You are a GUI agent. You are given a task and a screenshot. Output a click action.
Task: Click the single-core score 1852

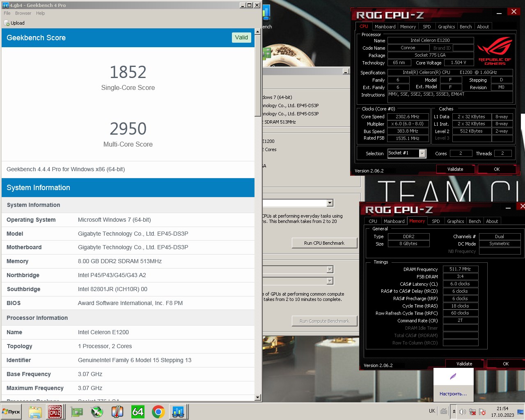(x=128, y=72)
